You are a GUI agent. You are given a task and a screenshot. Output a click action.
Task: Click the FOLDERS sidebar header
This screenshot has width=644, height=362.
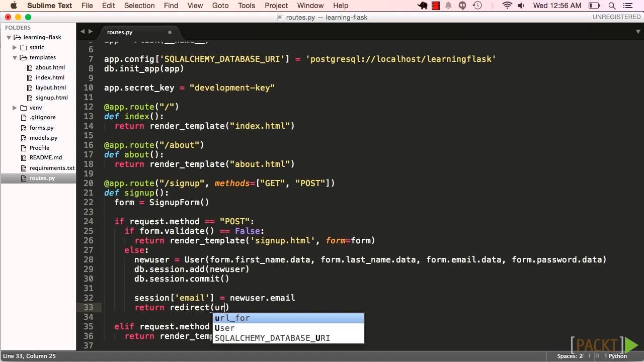[x=18, y=28]
